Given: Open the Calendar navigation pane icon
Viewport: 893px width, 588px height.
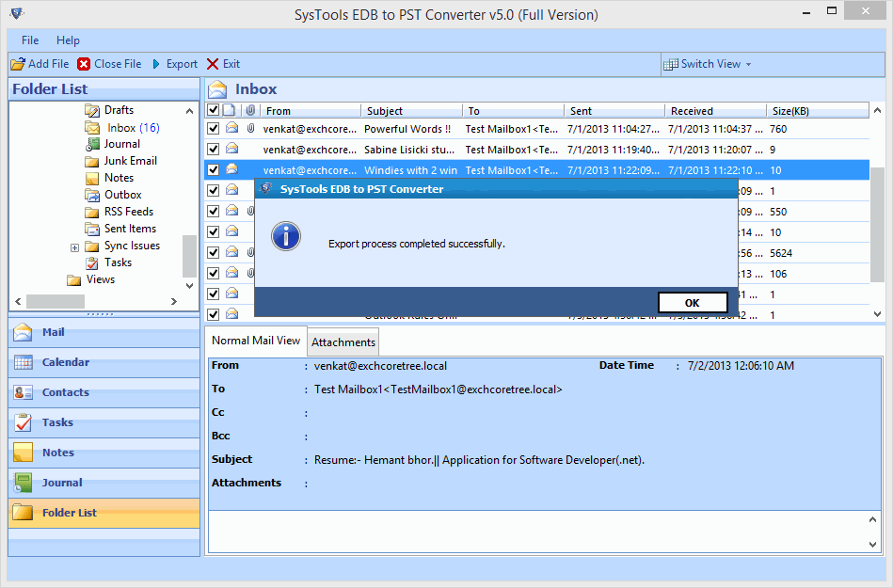Looking at the screenshot, I should tap(23, 362).
